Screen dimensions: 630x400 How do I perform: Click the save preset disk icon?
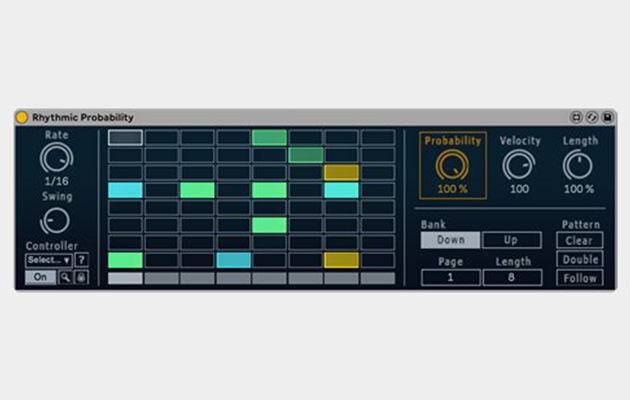point(606,117)
